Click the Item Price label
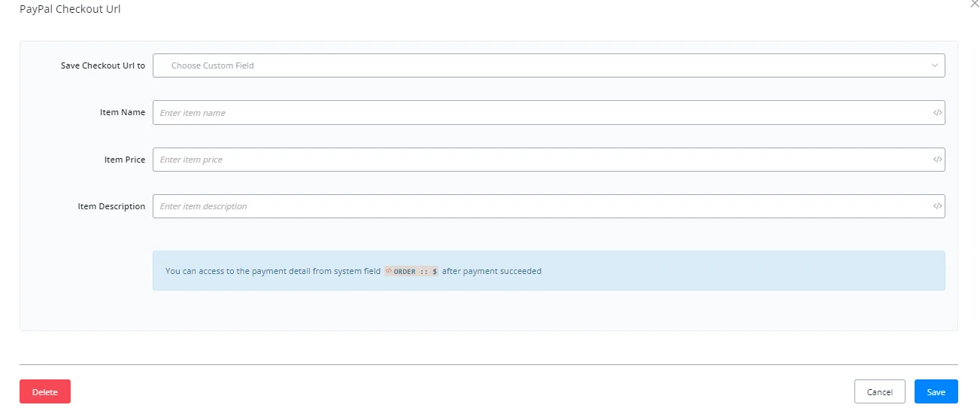Viewport: 980px width, 411px height. pos(125,160)
